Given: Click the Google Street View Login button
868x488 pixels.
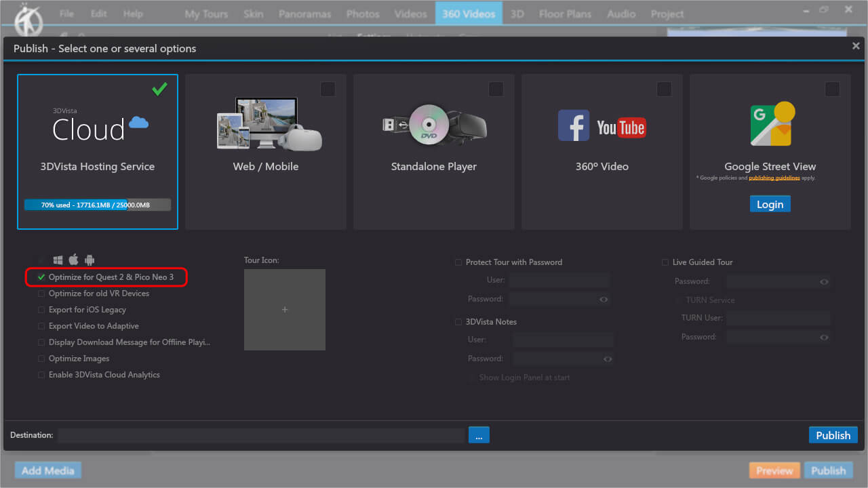Looking at the screenshot, I should pyautogui.click(x=770, y=204).
